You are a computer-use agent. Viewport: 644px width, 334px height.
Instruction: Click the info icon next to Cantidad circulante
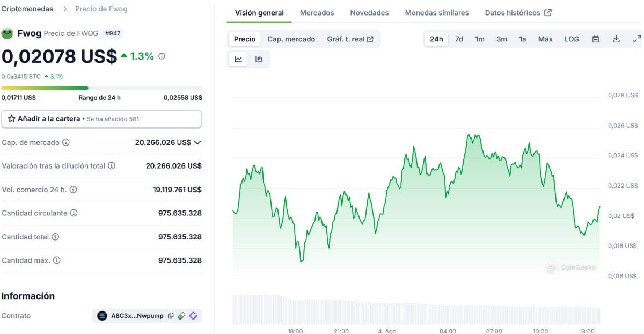point(74,213)
